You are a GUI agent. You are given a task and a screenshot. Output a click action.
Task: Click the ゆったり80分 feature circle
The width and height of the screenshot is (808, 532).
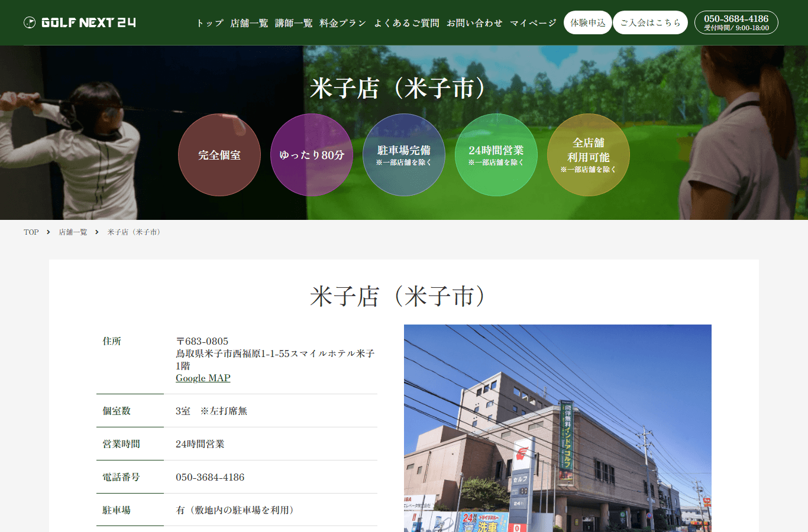click(x=312, y=155)
